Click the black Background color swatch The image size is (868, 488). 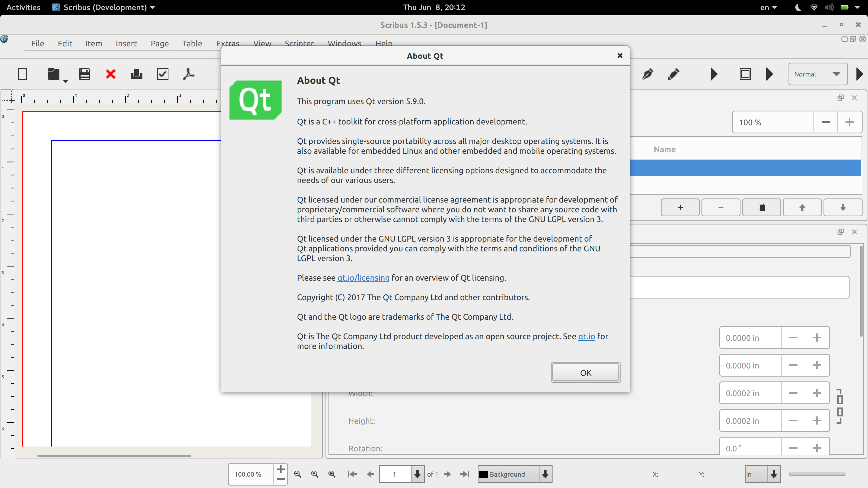tap(484, 474)
